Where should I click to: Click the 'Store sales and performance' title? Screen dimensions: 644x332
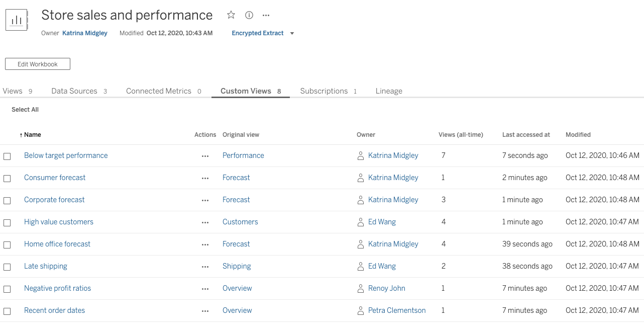click(127, 15)
